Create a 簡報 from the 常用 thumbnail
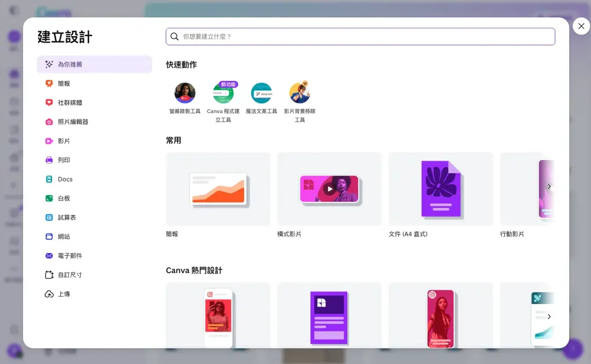 point(218,189)
